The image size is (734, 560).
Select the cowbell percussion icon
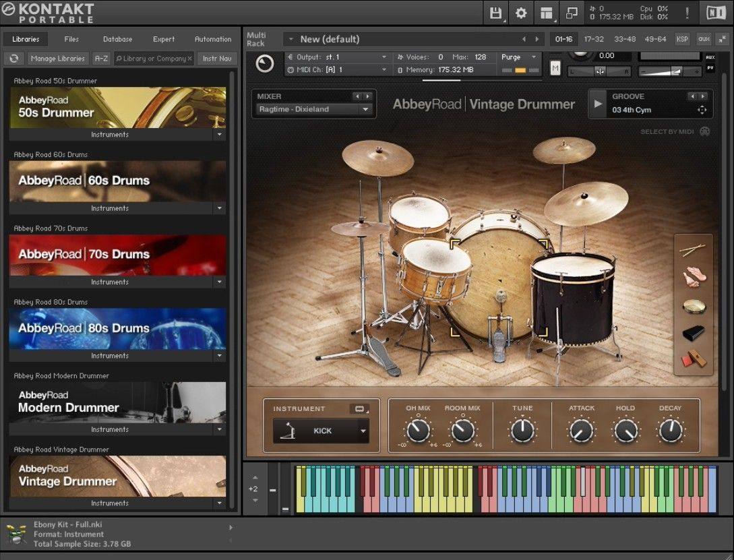click(693, 334)
